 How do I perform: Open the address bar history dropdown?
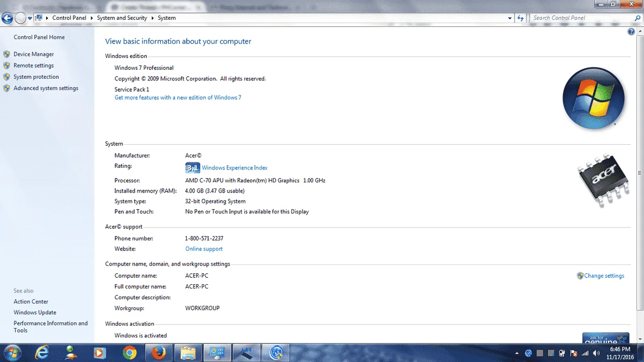[510, 18]
